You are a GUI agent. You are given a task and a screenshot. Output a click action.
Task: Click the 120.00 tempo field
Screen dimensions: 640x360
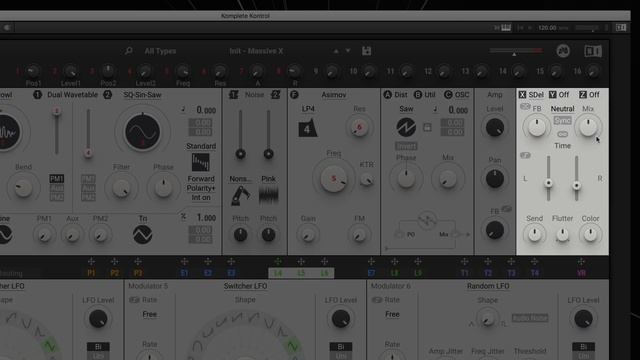547,28
